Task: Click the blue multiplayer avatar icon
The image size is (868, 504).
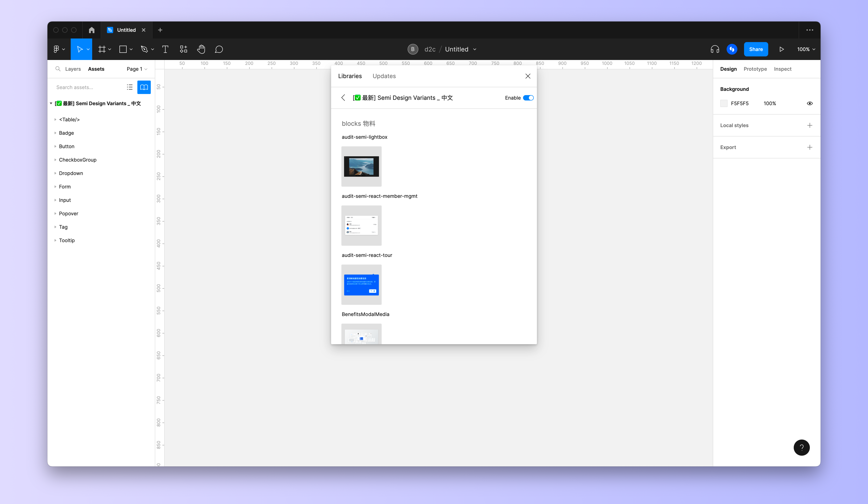Action: coord(732,49)
